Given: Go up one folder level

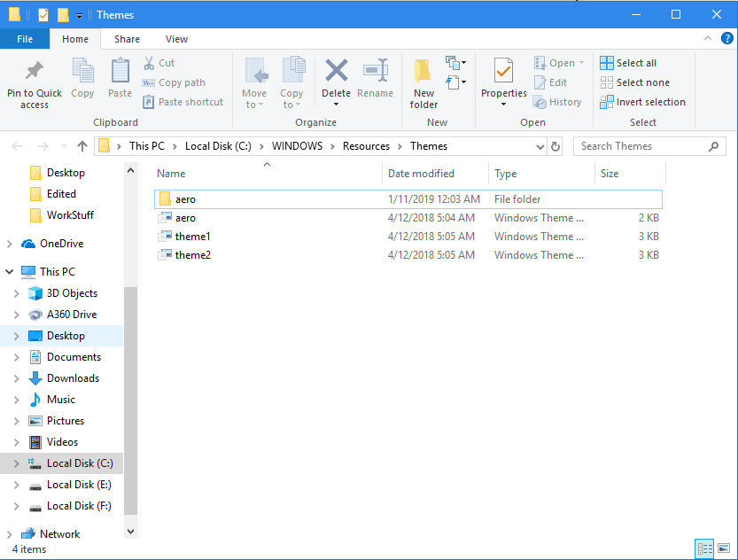Looking at the screenshot, I should coord(82,146).
